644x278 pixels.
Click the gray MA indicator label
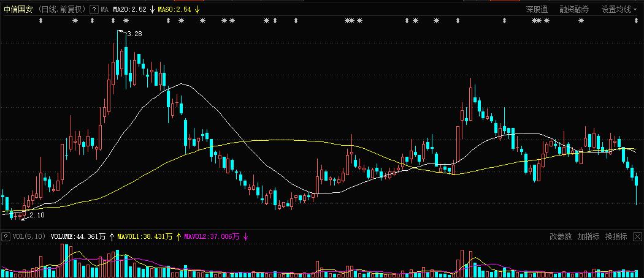point(105,9)
